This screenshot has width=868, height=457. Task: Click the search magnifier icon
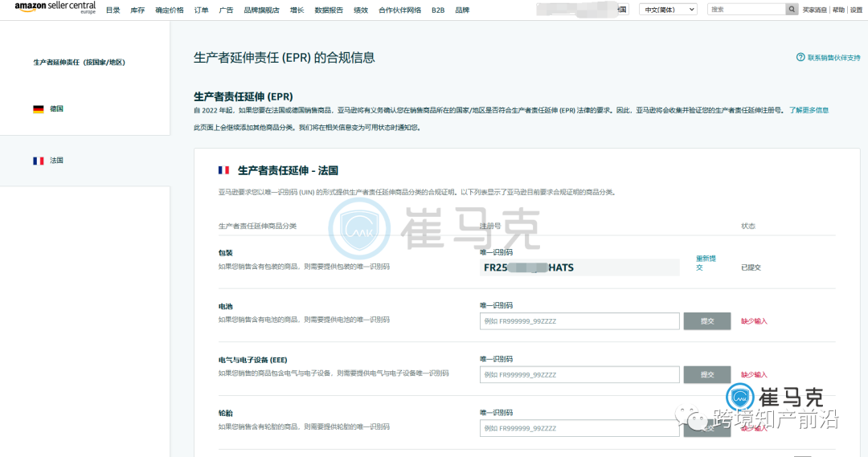792,10
